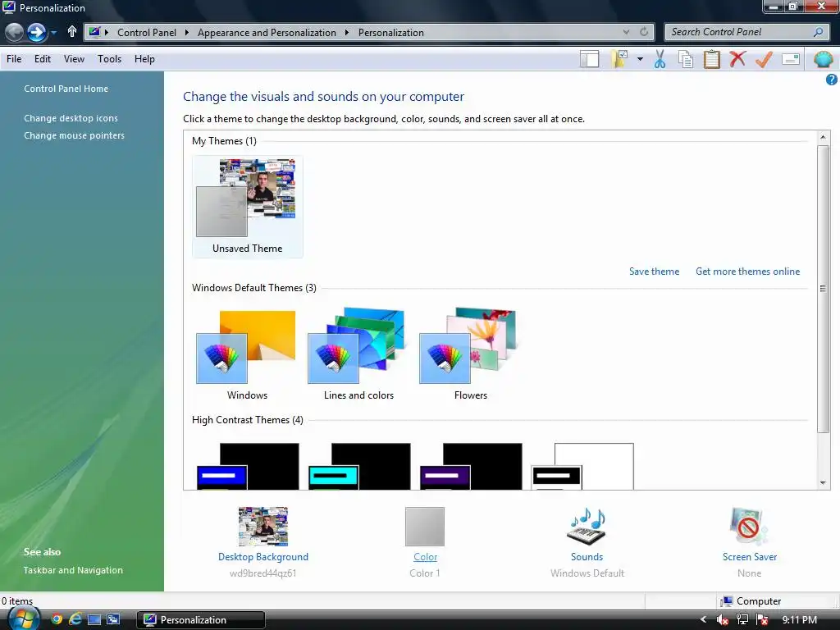
Task: Click Personalization taskbar button
Action: click(x=201, y=620)
